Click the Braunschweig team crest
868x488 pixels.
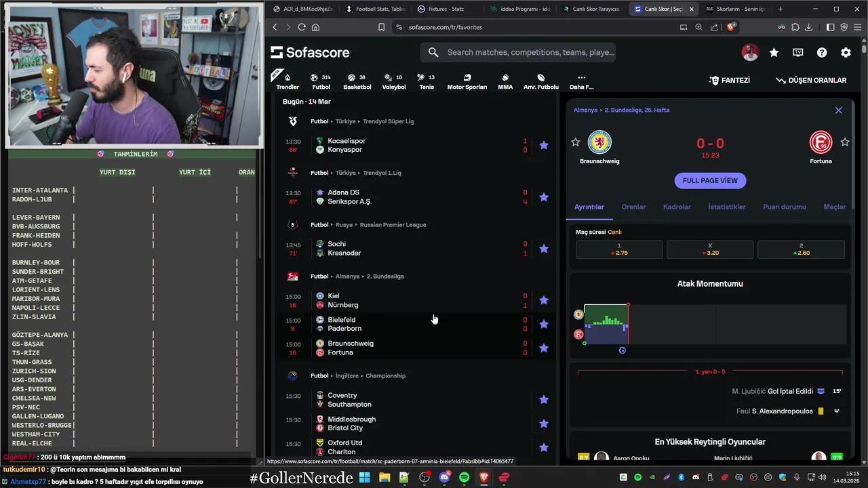pos(599,142)
